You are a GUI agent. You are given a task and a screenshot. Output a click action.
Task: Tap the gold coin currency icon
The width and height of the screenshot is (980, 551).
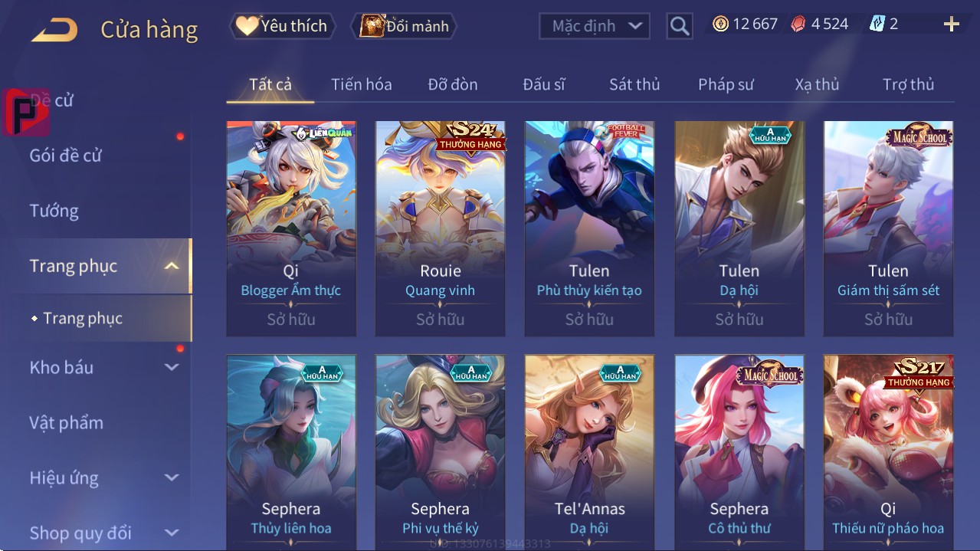tap(720, 25)
